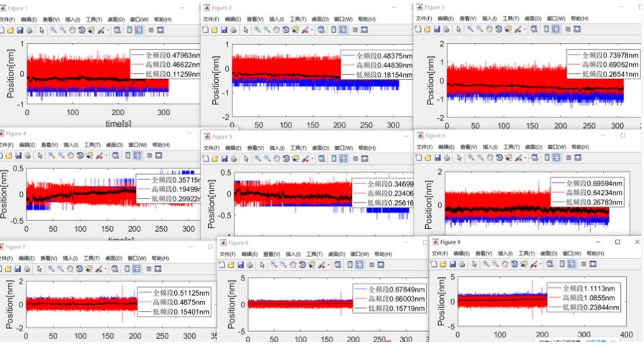644x344 pixels.
Task: Click the Print icon in Figure 3 toolbar
Action: pyautogui.click(x=447, y=29)
